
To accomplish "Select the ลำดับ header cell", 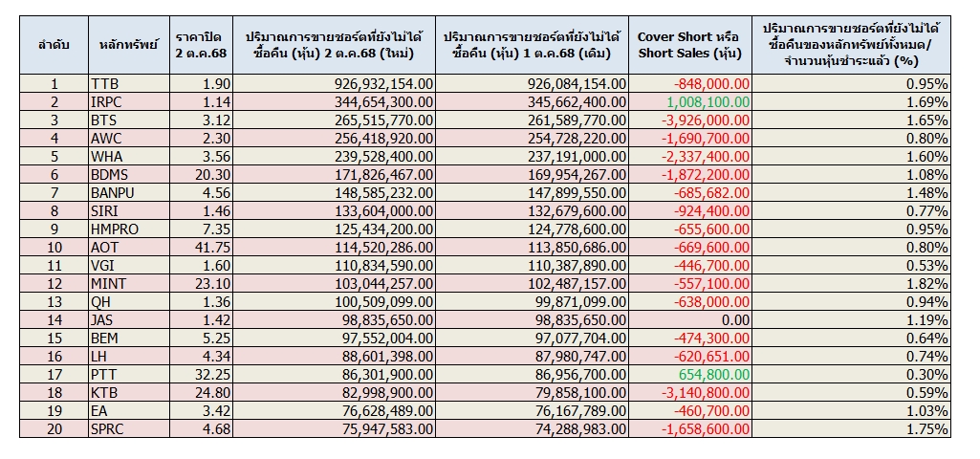I will pyautogui.click(x=54, y=46).
